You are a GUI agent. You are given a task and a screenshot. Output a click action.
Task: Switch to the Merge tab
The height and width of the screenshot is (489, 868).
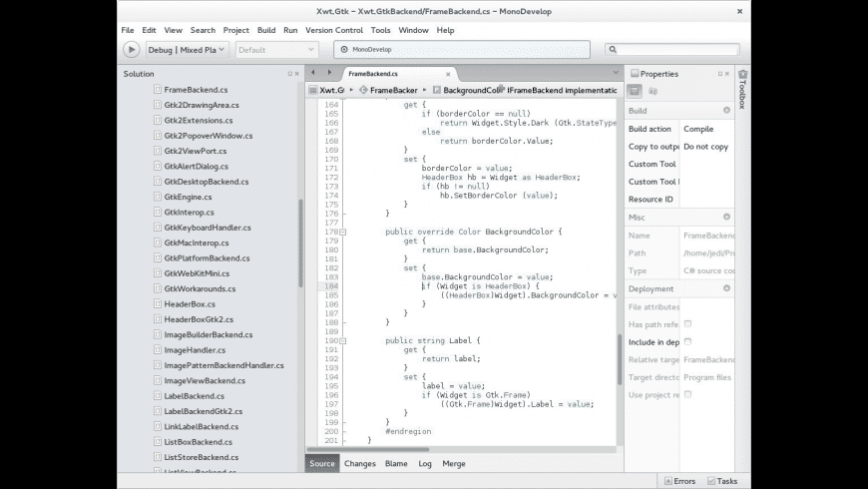(x=453, y=463)
